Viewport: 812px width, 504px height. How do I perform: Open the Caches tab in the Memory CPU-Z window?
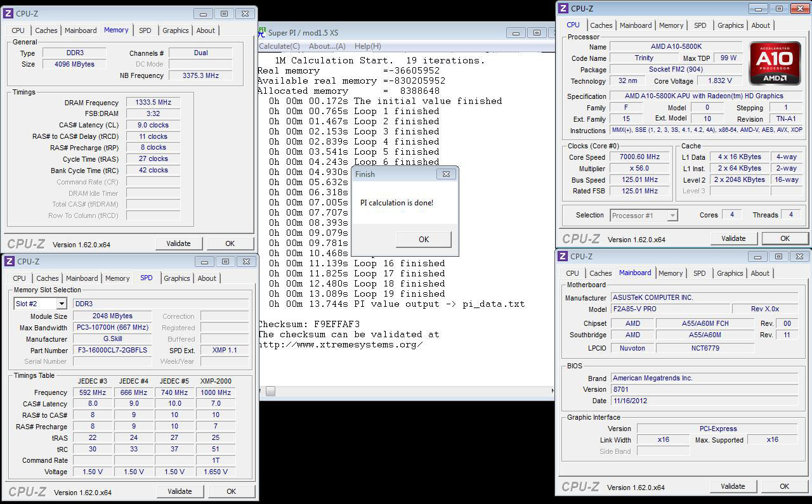point(46,30)
